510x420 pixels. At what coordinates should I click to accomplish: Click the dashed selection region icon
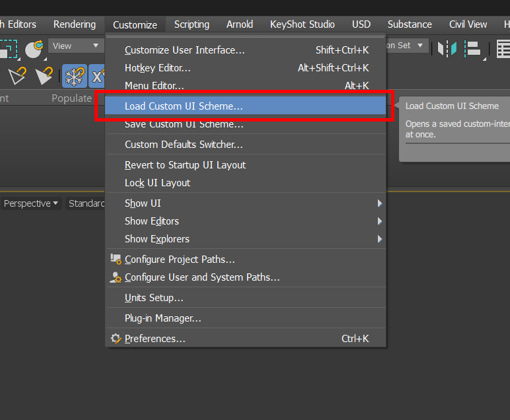coord(9,49)
